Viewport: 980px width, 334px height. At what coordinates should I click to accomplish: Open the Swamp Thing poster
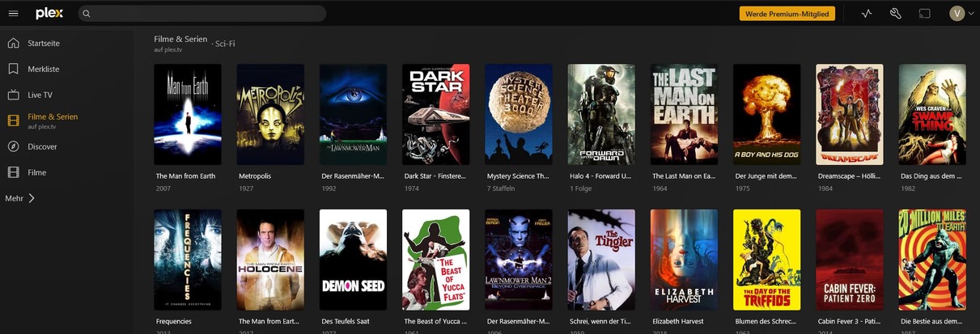click(x=932, y=114)
